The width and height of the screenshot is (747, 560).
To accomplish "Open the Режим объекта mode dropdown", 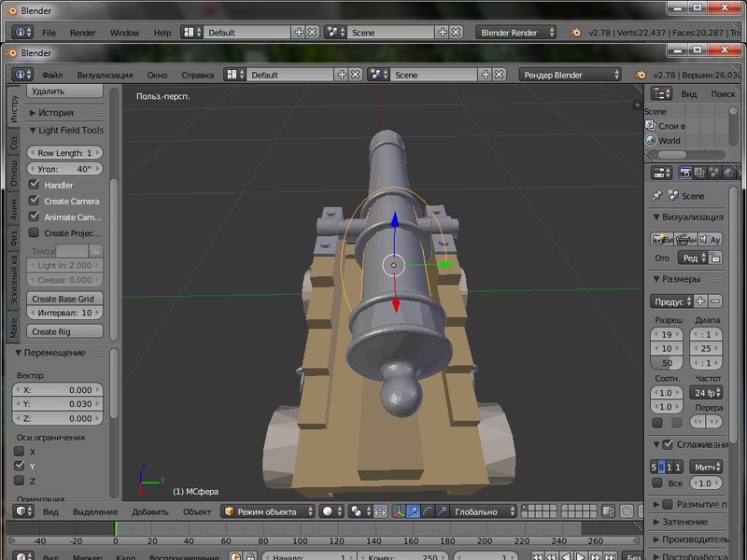I will 266,511.
